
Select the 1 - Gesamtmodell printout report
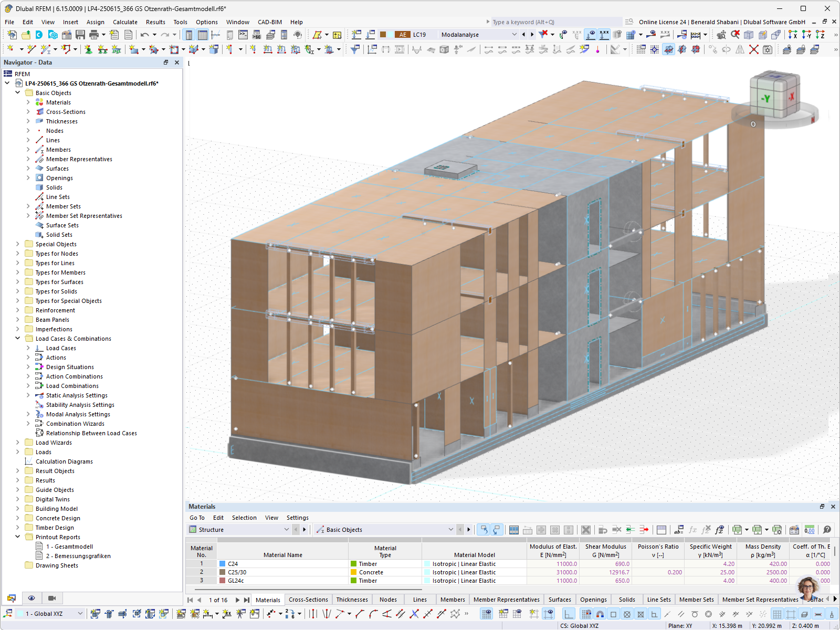[69, 547]
